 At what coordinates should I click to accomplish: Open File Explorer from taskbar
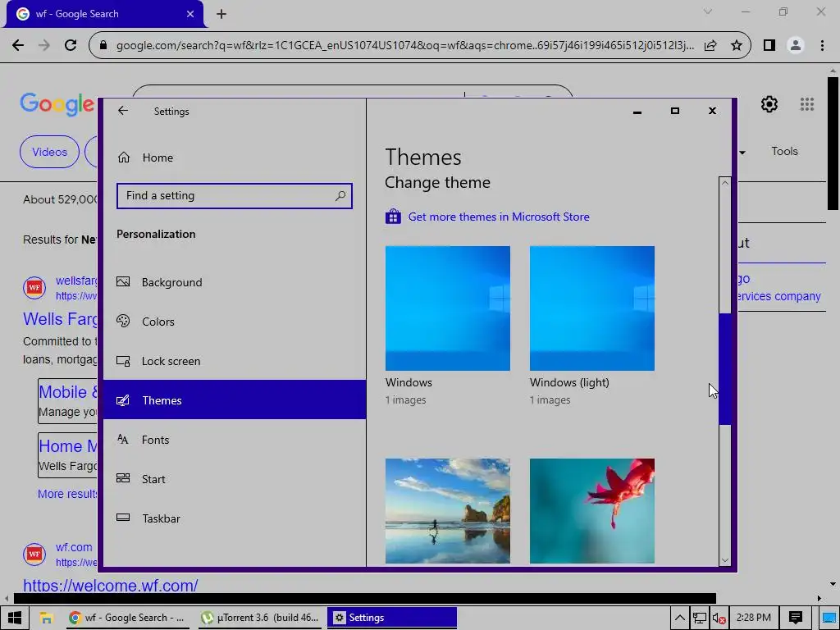pyautogui.click(x=46, y=618)
